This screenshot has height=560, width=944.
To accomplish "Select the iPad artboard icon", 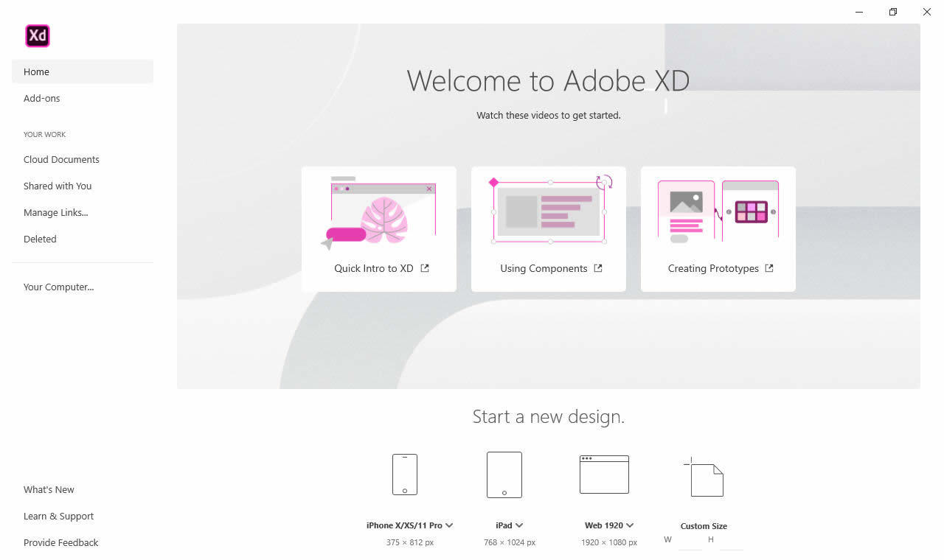I will tap(504, 475).
